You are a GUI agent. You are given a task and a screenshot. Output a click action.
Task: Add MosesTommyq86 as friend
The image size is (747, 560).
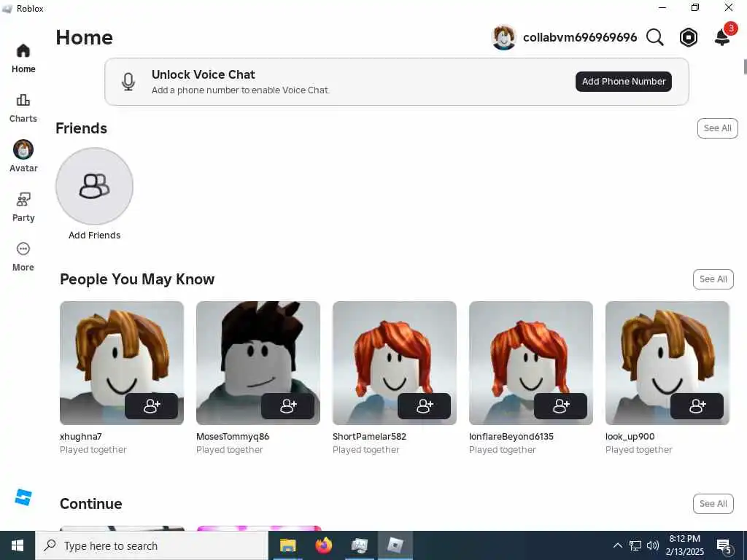coord(287,405)
